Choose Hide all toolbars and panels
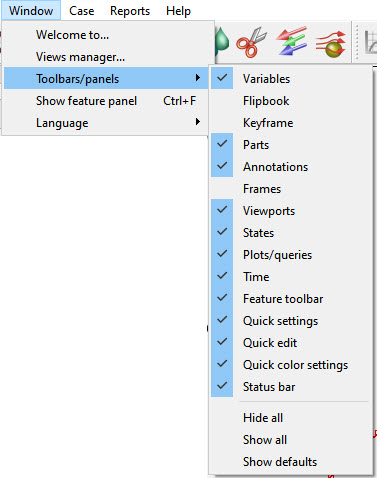 [x=291, y=418]
